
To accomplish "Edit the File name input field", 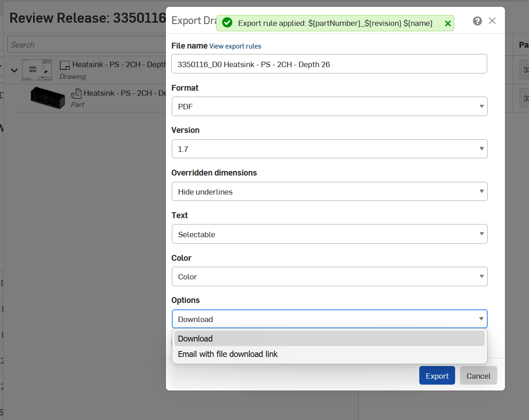I will [x=329, y=64].
